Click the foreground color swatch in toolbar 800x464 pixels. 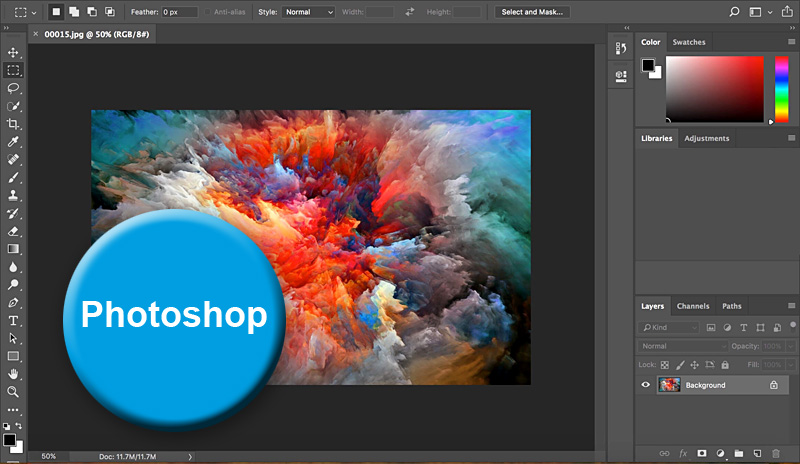[x=8, y=439]
